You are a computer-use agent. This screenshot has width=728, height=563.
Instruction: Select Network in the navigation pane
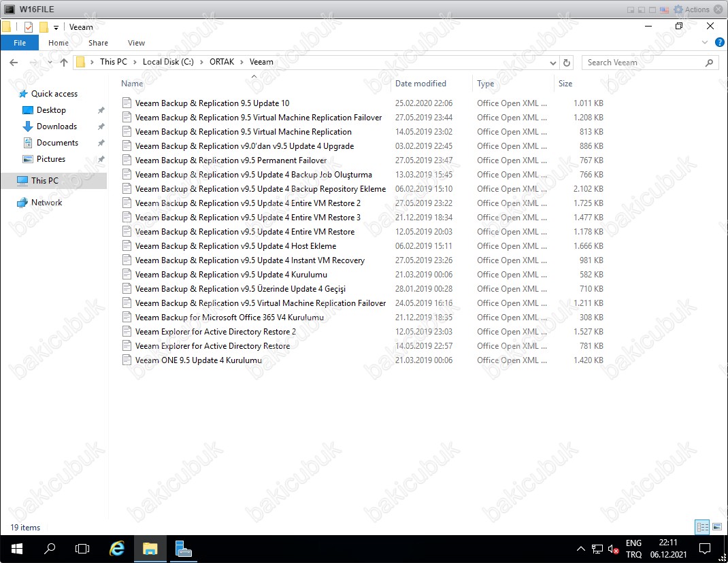(46, 203)
